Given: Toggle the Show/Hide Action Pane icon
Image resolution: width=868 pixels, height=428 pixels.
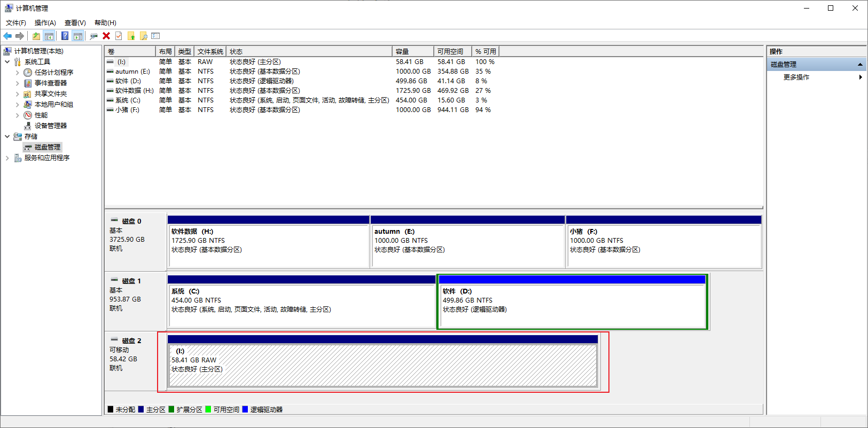Looking at the screenshot, I should click(x=78, y=36).
